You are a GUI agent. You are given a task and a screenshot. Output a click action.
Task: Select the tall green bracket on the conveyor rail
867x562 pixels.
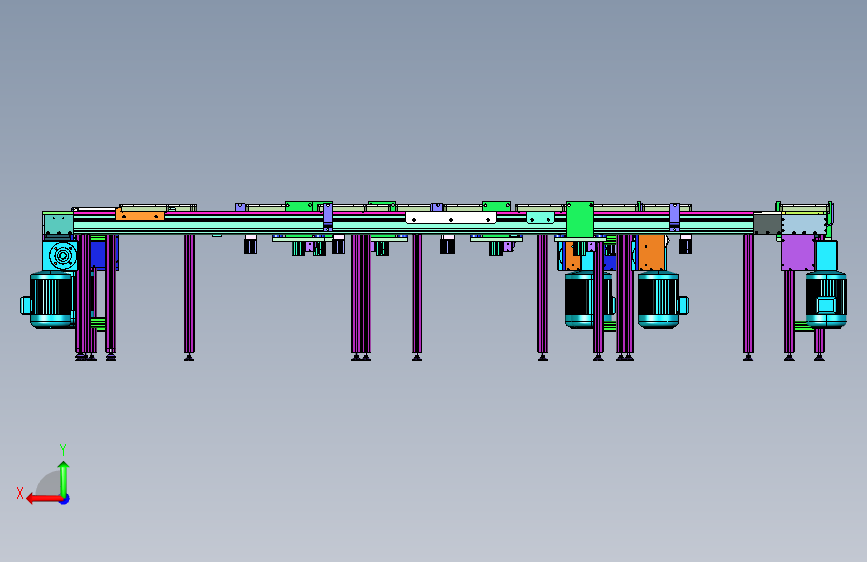[x=579, y=220]
